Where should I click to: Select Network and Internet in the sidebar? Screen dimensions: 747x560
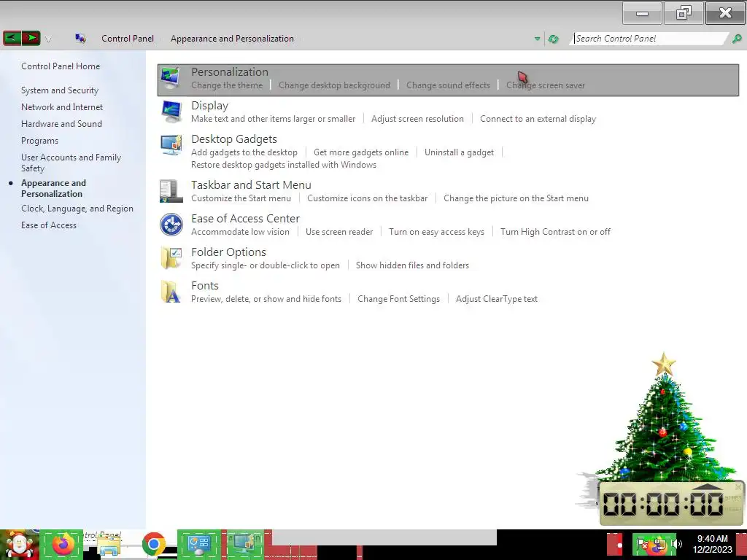62,107
